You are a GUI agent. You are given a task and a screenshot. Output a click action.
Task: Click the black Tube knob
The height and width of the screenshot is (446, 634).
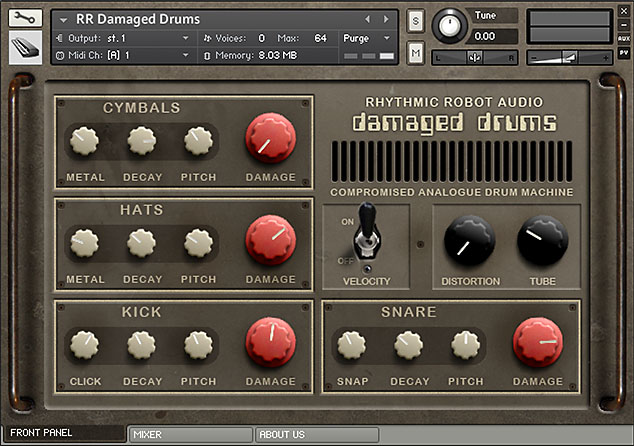(543, 240)
